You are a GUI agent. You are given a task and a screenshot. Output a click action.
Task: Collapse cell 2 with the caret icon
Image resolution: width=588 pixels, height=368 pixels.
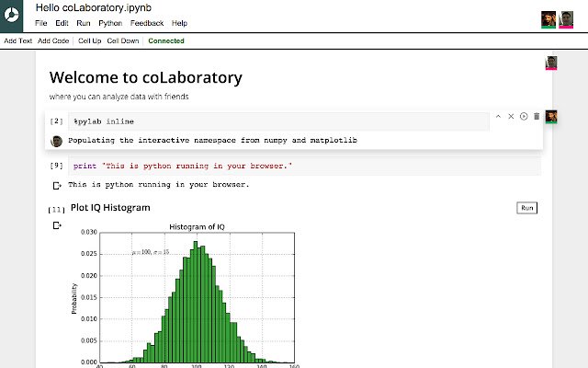498,117
